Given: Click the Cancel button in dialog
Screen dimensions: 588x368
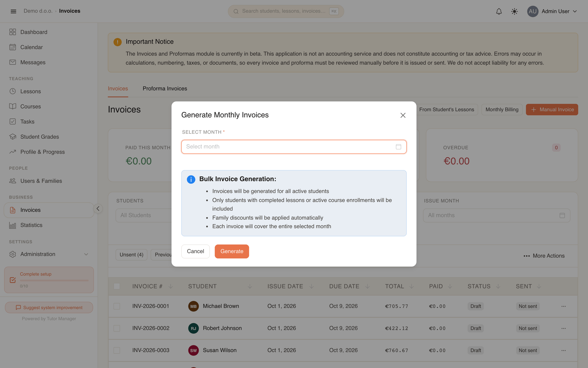Looking at the screenshot, I should point(196,251).
